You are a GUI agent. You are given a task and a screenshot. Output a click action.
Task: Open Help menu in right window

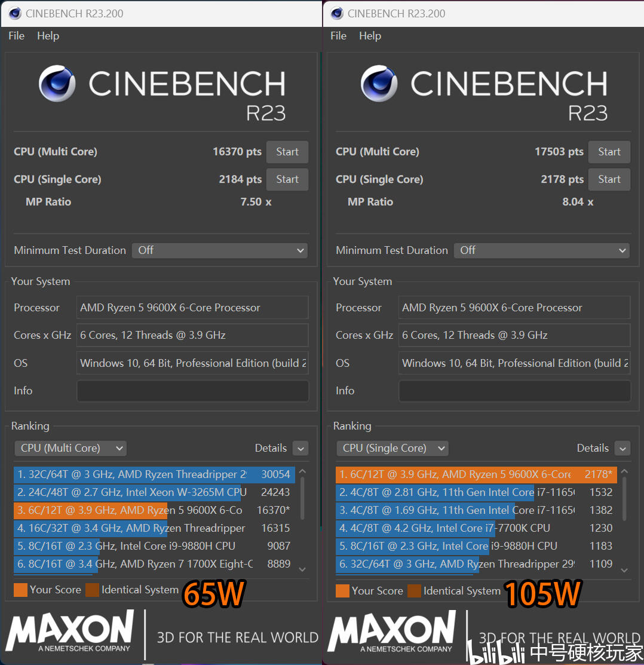[370, 36]
